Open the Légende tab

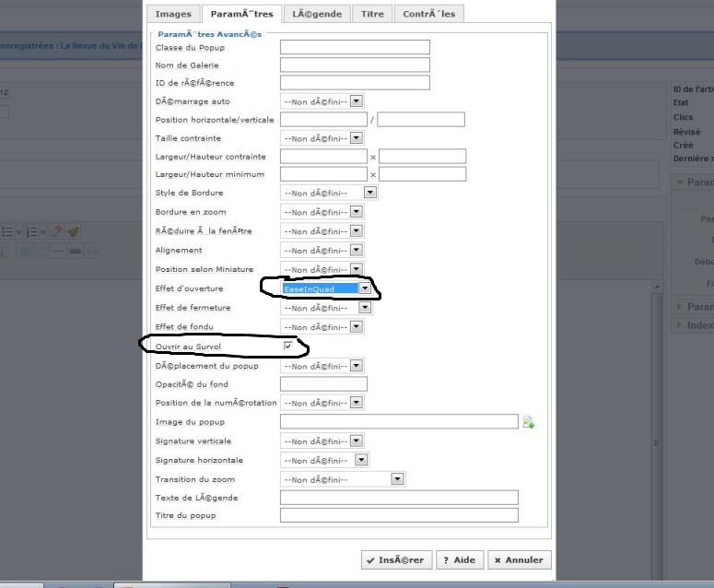(x=316, y=14)
